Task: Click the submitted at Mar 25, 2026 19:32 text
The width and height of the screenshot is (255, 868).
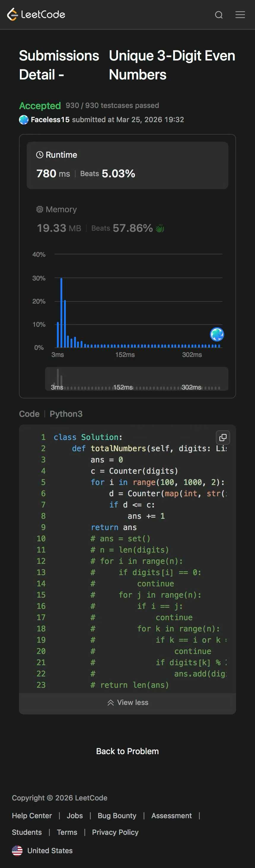Action: pyautogui.click(x=128, y=120)
